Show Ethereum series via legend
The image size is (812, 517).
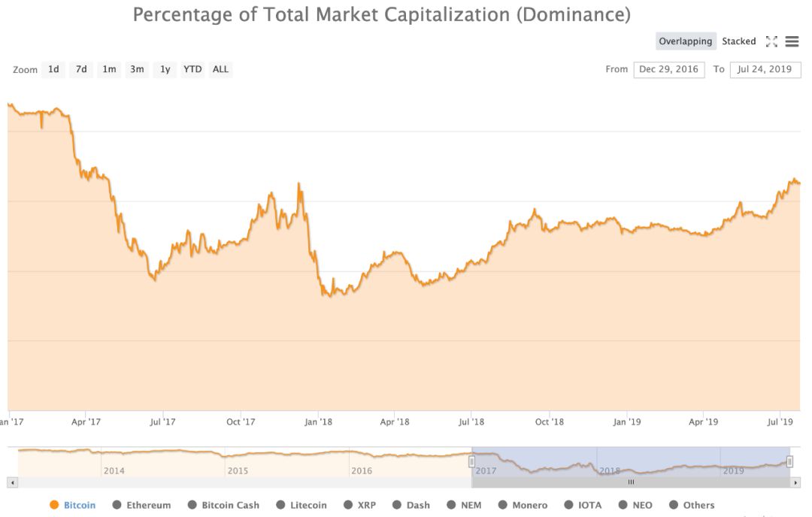[141, 505]
